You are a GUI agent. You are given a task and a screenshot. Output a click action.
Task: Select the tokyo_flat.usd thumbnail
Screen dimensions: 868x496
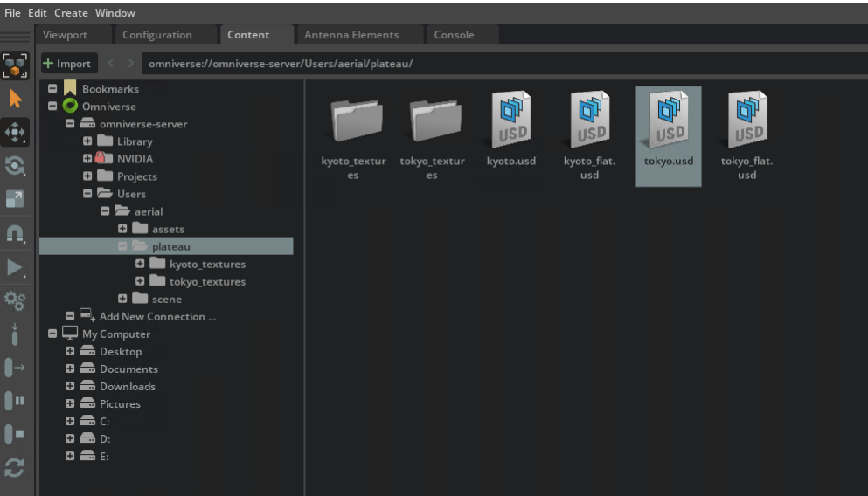747,122
